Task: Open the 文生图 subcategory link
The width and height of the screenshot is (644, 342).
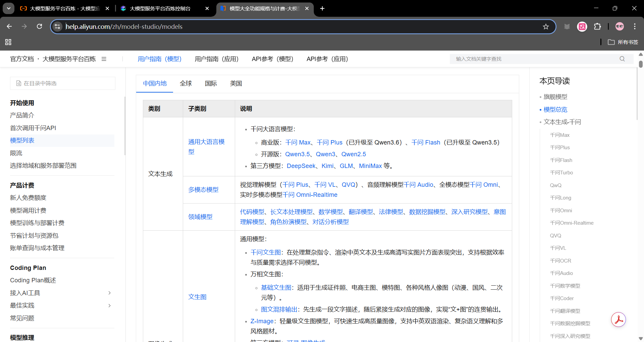Action: pos(197,297)
